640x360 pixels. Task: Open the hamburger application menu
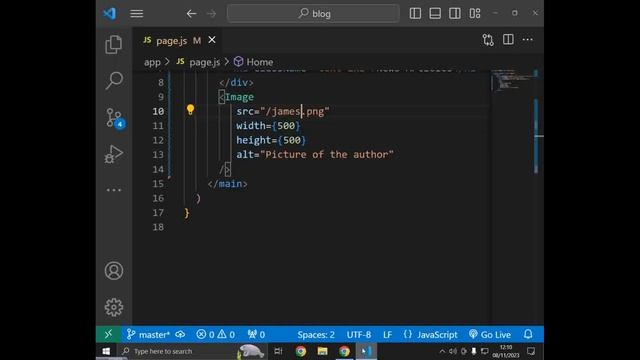137,13
